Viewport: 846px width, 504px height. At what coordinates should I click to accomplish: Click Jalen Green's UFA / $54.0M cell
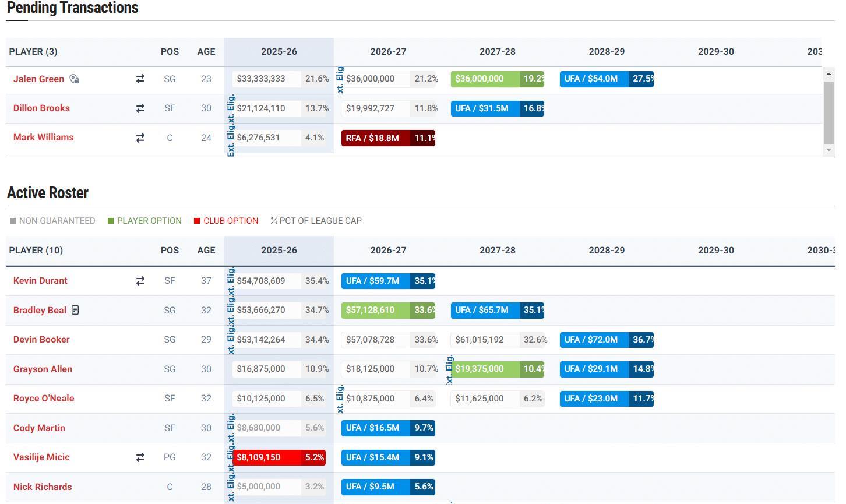click(x=607, y=79)
